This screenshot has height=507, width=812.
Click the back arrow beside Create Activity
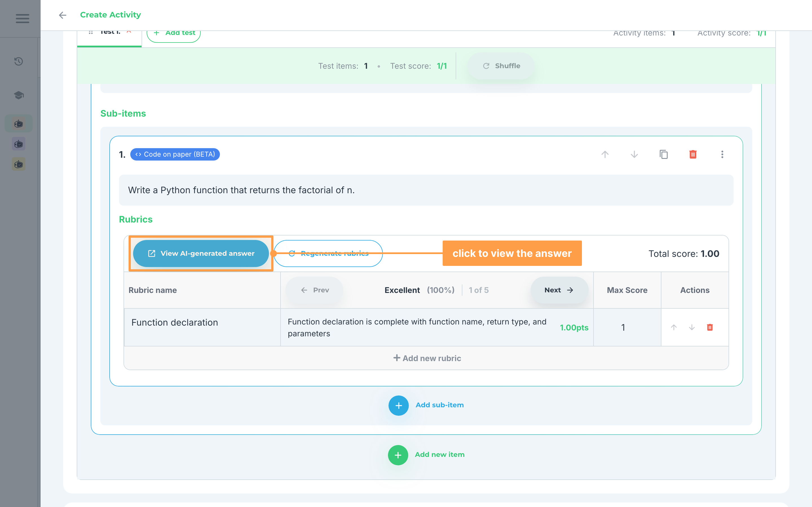(x=62, y=15)
